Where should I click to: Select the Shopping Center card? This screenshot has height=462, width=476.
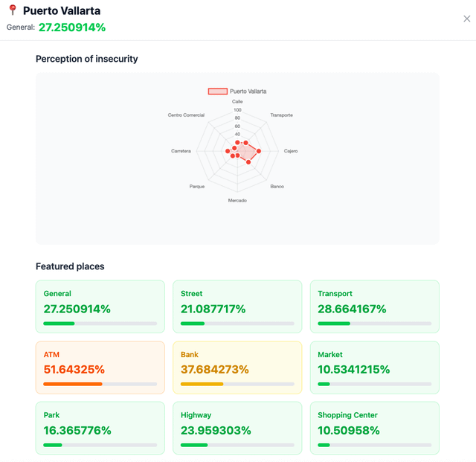tap(375, 428)
